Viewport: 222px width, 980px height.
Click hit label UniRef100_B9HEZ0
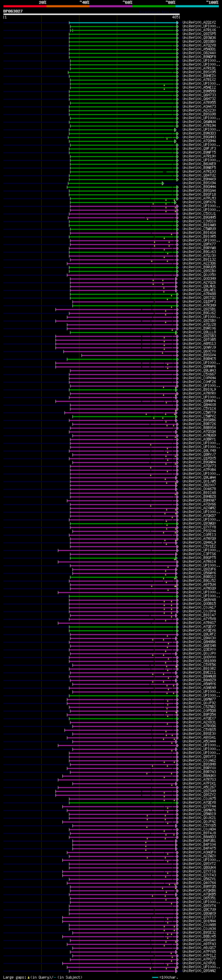pos(199,76)
